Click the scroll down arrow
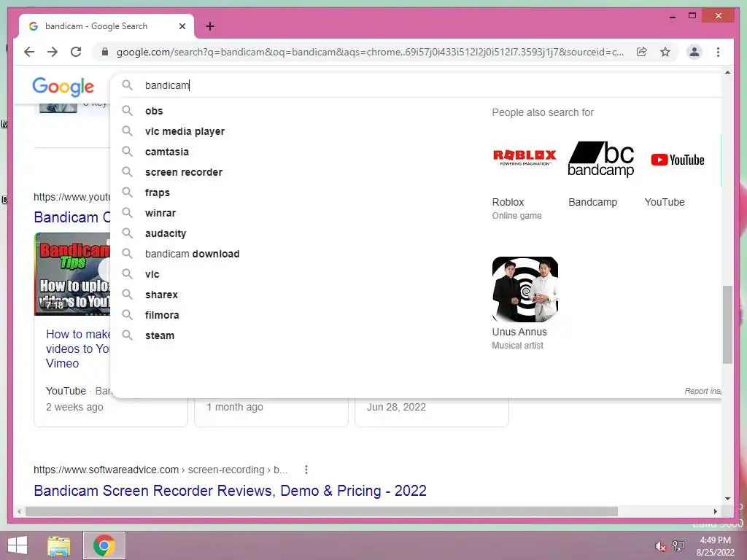This screenshot has width=747, height=560. pyautogui.click(x=727, y=499)
